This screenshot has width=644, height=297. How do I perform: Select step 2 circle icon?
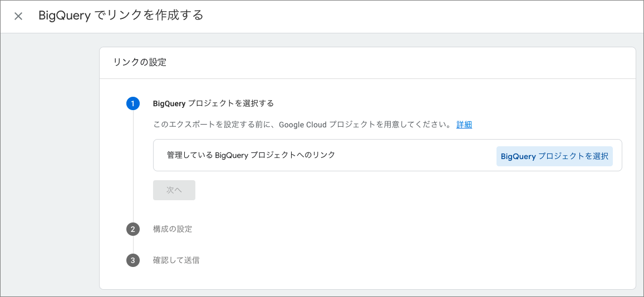132,229
